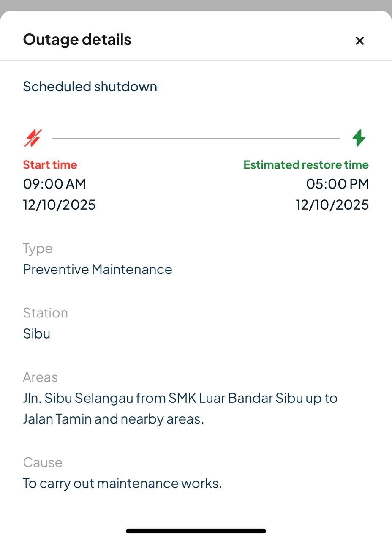Tap the red power outage icon
392x541 pixels.
(x=33, y=138)
